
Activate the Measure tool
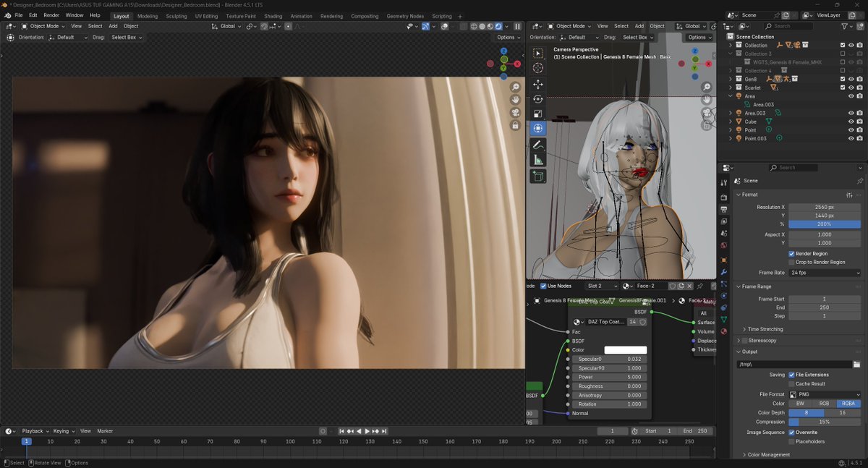click(x=538, y=160)
